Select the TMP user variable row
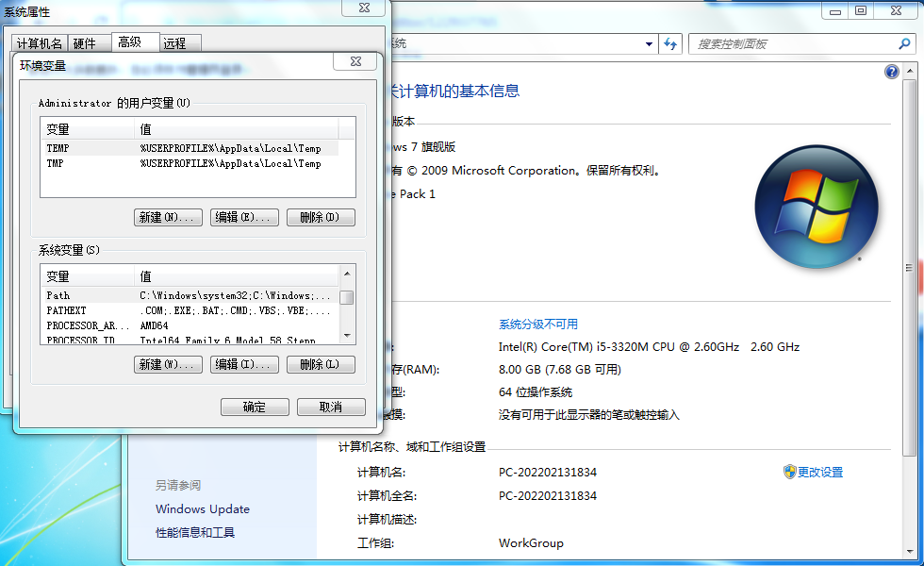This screenshot has width=924, height=566. (192, 163)
